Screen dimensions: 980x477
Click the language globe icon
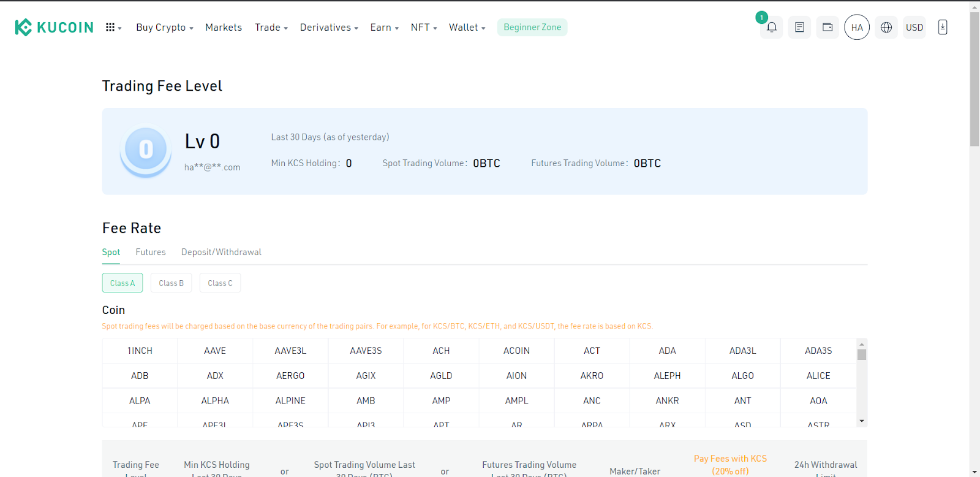tap(886, 27)
